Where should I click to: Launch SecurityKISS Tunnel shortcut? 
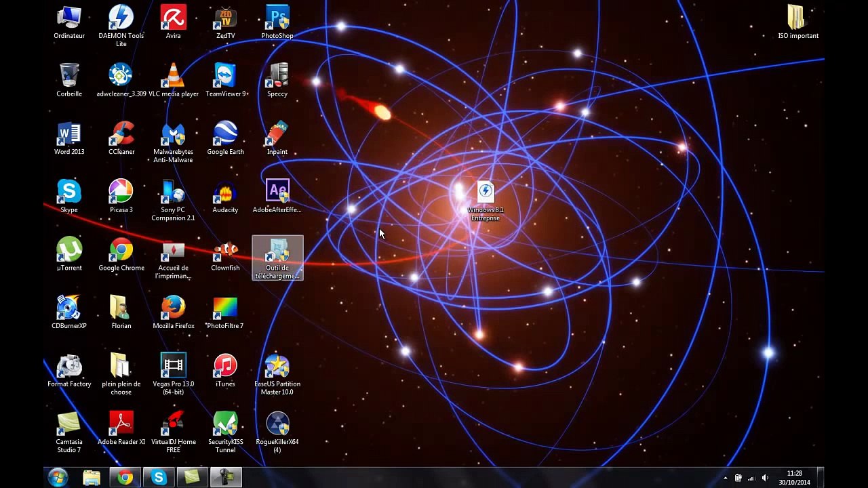click(x=225, y=432)
